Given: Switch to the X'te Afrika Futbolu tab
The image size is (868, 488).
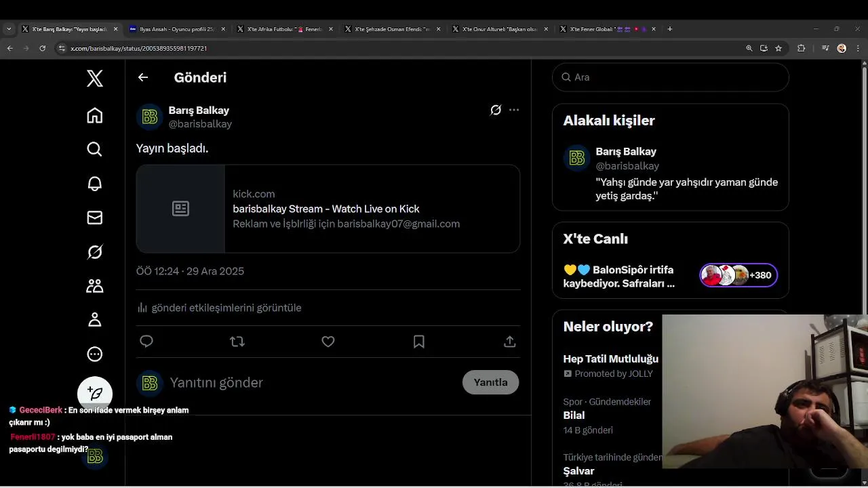Looking at the screenshot, I should [283, 29].
